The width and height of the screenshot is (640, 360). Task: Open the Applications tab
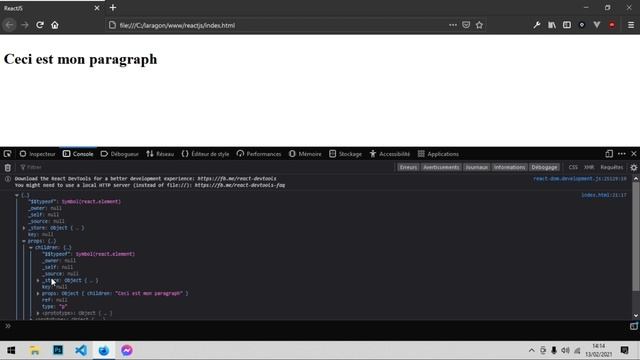(x=438, y=154)
